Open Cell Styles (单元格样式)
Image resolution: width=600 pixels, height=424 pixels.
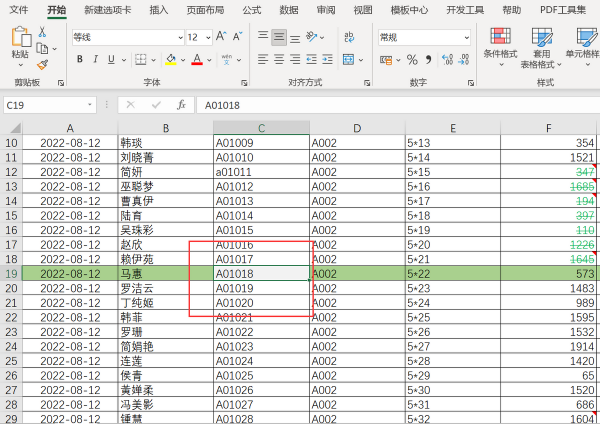click(585, 46)
